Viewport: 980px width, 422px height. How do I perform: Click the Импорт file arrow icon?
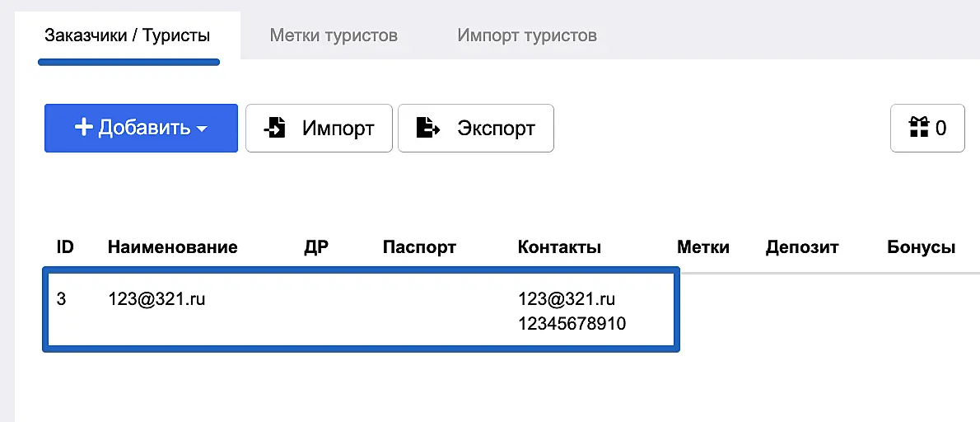coord(275,128)
